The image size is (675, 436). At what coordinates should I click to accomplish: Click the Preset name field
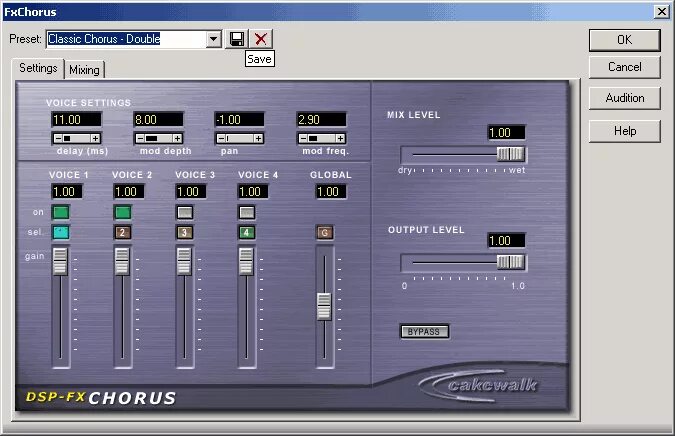point(126,39)
